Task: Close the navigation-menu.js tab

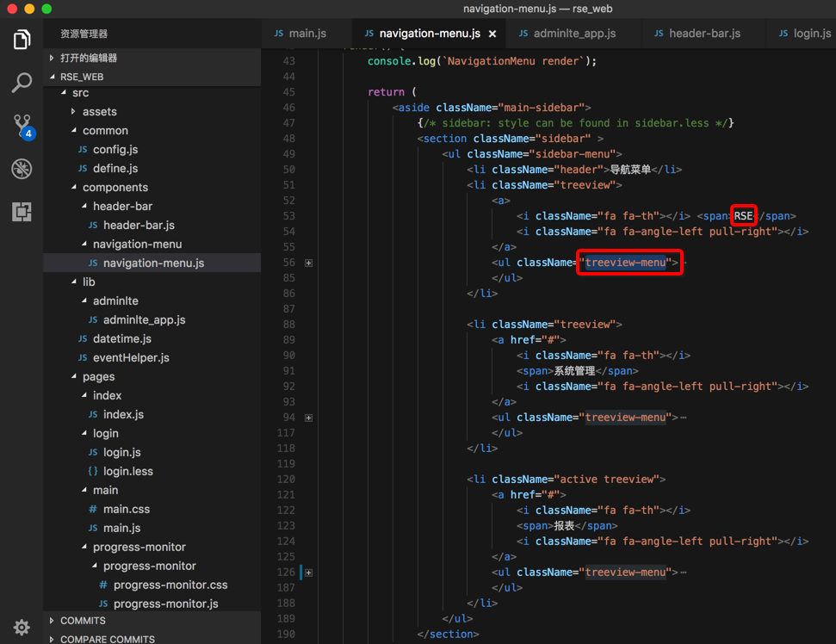Action: click(492, 34)
